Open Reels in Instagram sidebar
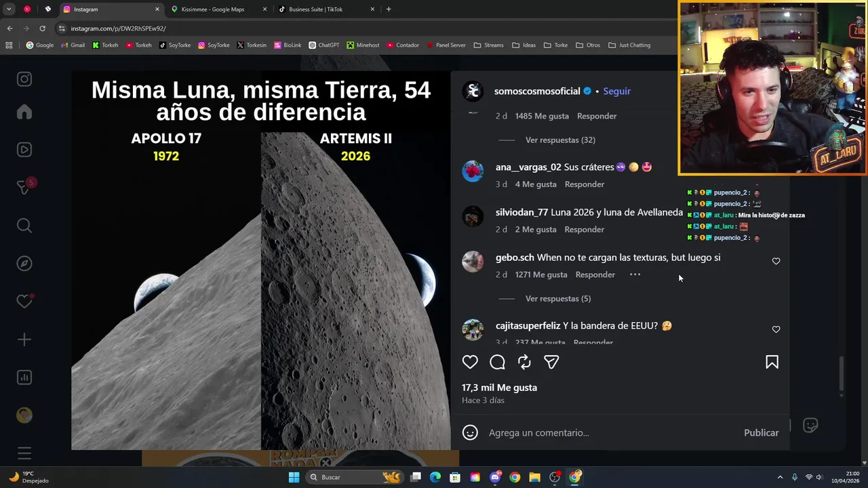This screenshot has width=868, height=488. click(x=24, y=150)
